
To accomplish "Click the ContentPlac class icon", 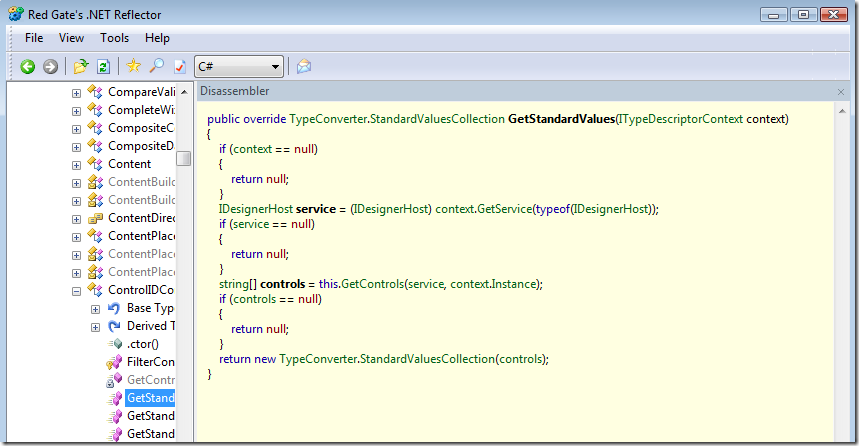I will (95, 236).
